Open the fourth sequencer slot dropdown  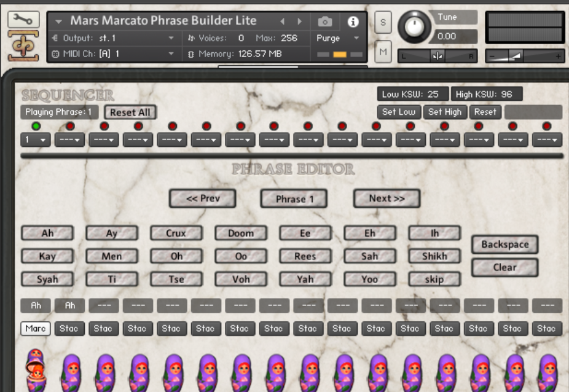click(x=138, y=139)
